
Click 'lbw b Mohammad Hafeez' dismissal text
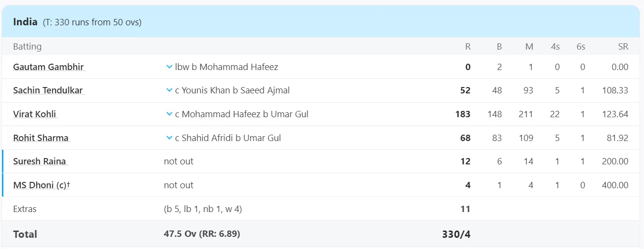[227, 67]
